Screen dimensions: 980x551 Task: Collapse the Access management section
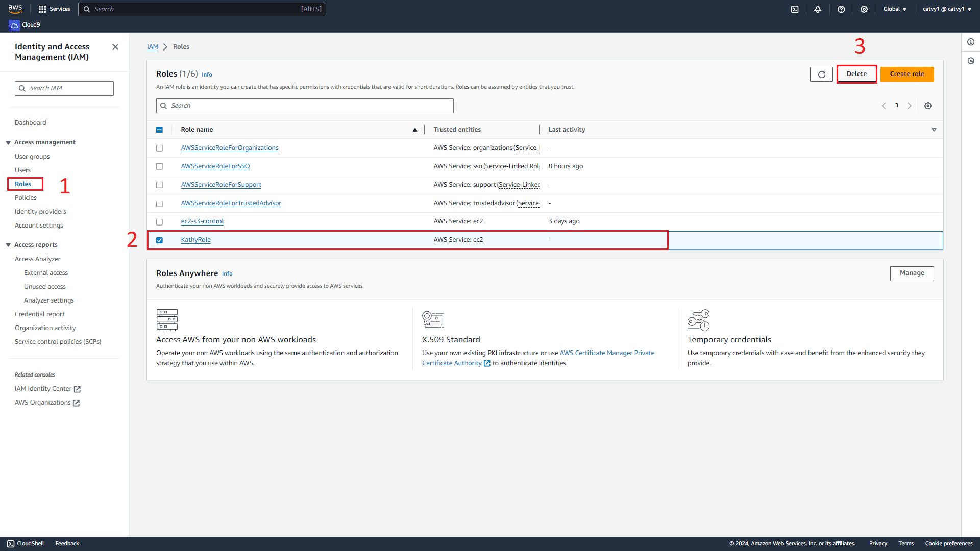click(x=8, y=143)
